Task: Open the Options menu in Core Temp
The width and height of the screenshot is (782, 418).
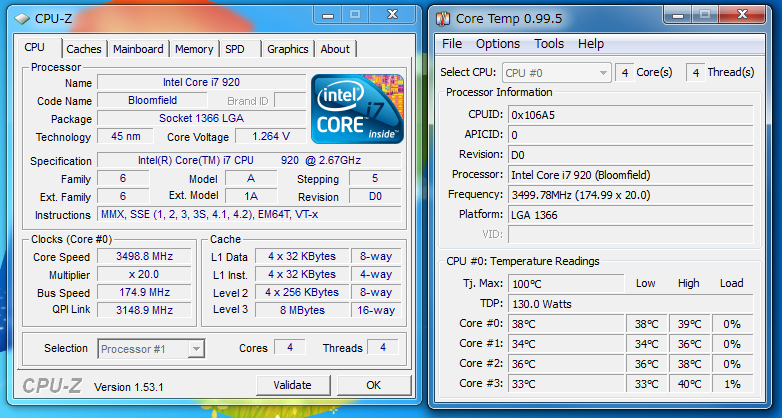Action: click(x=498, y=44)
